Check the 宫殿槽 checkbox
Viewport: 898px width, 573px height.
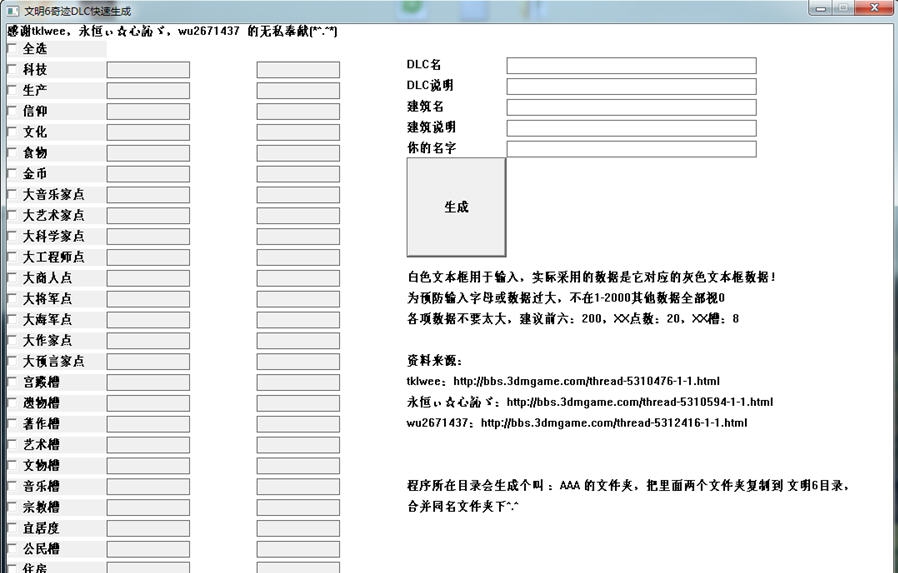[12, 382]
